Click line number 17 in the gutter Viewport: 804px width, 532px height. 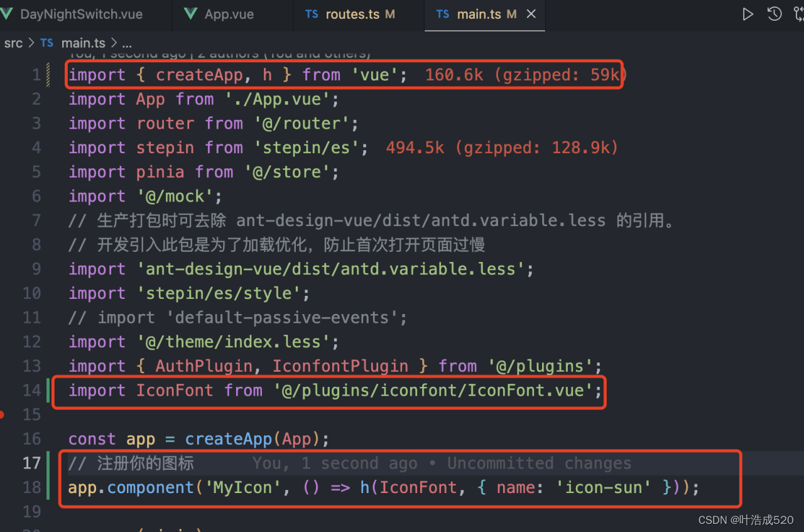click(x=31, y=464)
